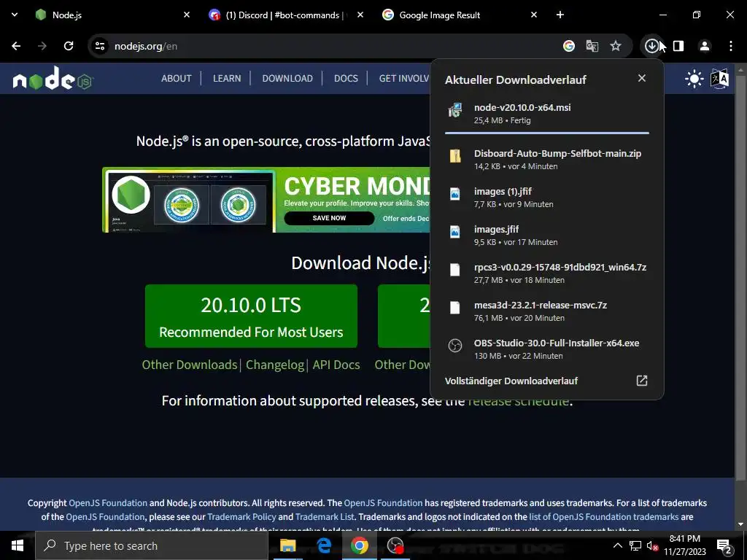This screenshot has height=560, width=747.
Task: Open the Windows Start menu
Action: 18,545
